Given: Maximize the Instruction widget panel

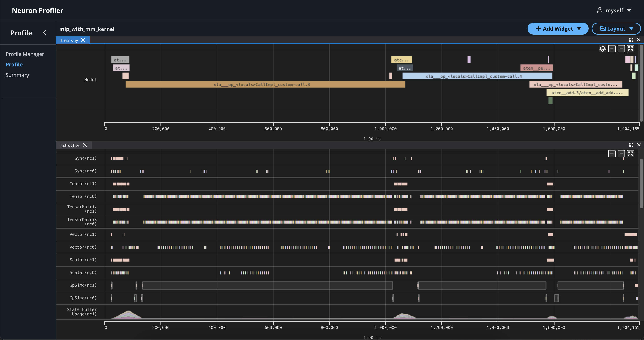Looking at the screenshot, I should tap(631, 145).
